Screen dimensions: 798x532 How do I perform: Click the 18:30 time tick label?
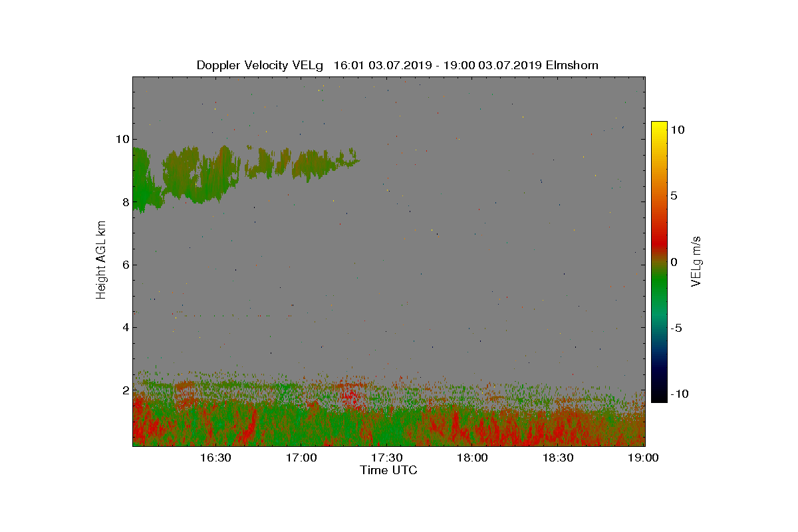(558, 458)
